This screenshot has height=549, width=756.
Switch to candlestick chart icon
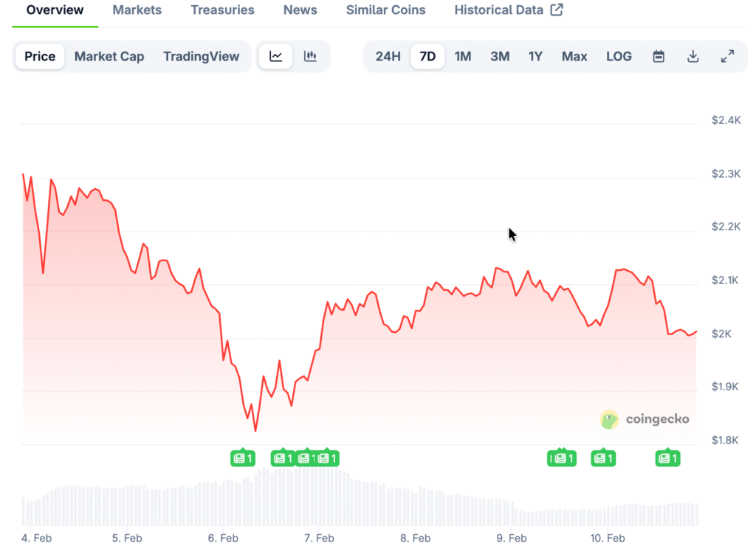(311, 57)
